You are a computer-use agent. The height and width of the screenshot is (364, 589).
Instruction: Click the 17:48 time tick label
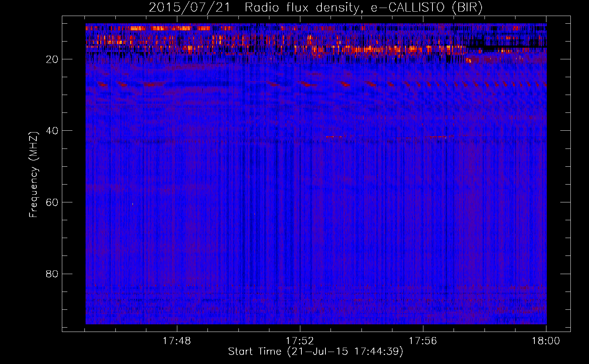(x=177, y=341)
